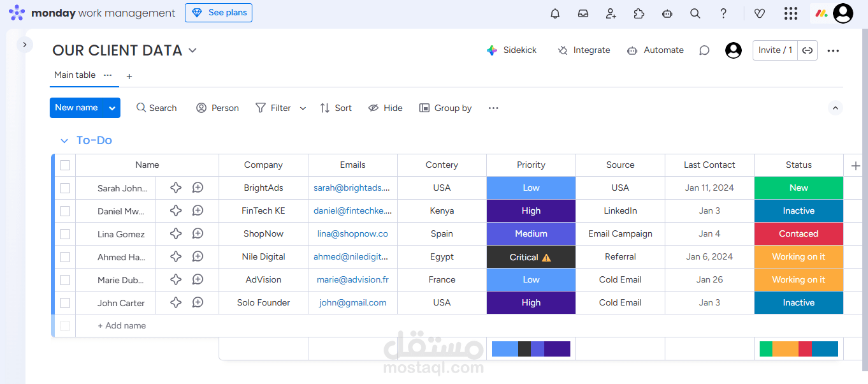The width and height of the screenshot is (868, 384).
Task: Open the john@gmail.com email link
Action: 352,303
